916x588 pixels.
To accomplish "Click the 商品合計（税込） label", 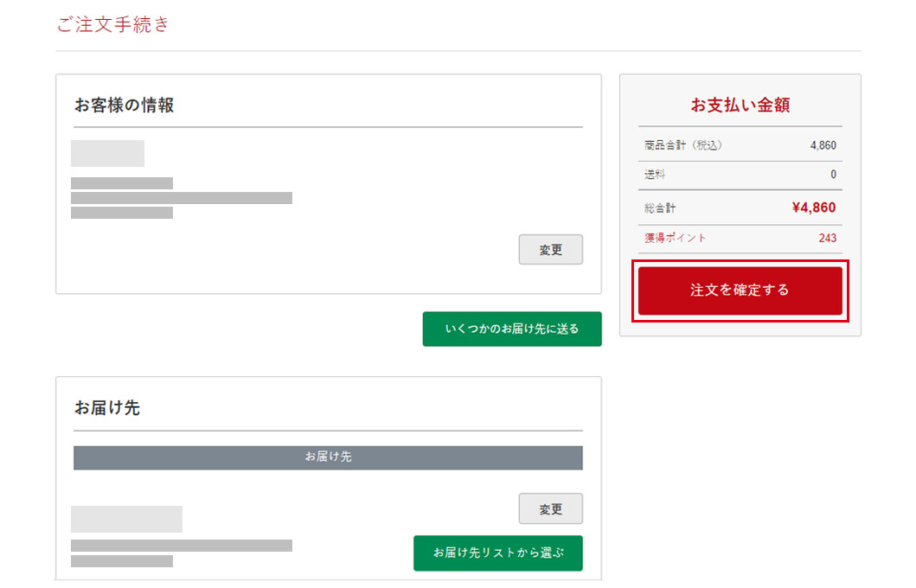I will tap(682, 145).
